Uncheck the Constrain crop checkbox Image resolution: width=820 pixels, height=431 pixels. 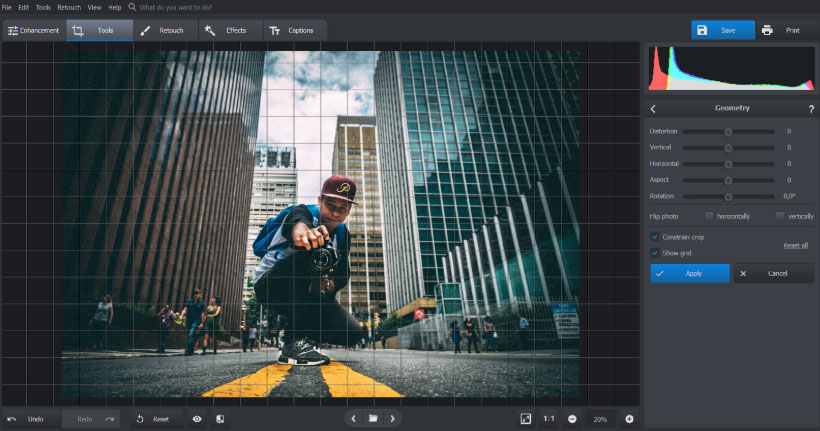coord(655,237)
